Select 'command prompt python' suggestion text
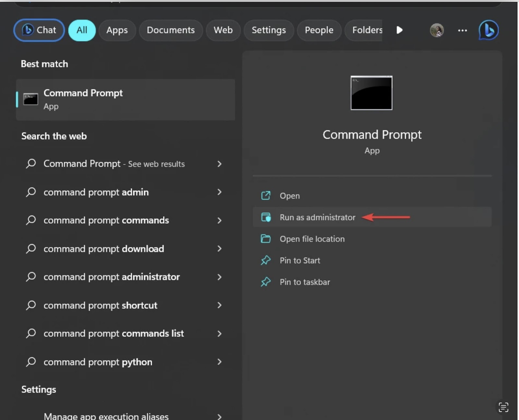Image resolution: width=519 pixels, height=420 pixels. [x=98, y=362]
